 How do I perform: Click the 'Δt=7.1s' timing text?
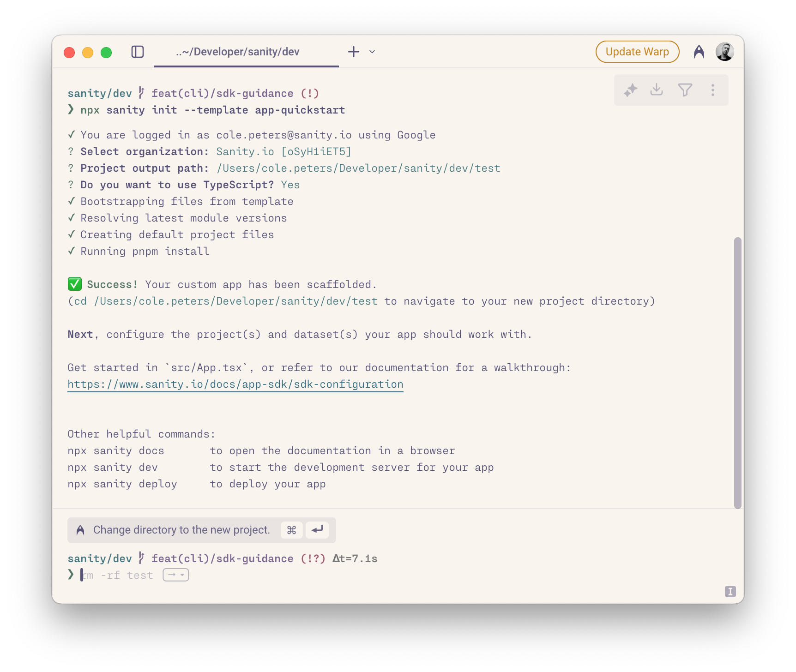tap(355, 559)
